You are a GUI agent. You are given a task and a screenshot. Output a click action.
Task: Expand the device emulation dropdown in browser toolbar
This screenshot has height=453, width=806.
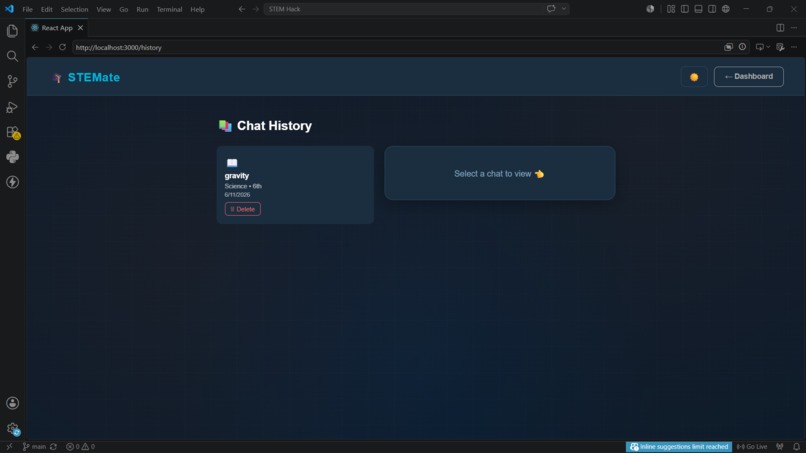[768, 47]
